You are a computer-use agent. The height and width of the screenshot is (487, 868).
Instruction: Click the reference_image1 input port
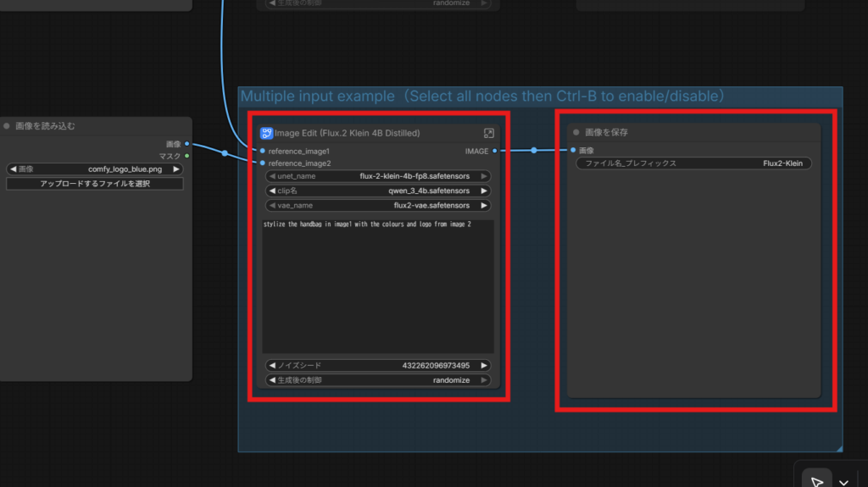coord(263,151)
